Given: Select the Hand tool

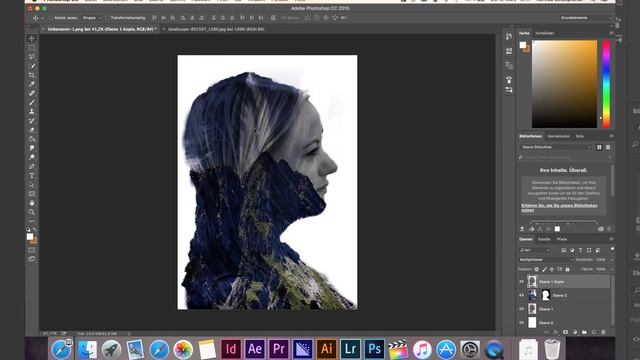Looking at the screenshot, I should [32, 203].
